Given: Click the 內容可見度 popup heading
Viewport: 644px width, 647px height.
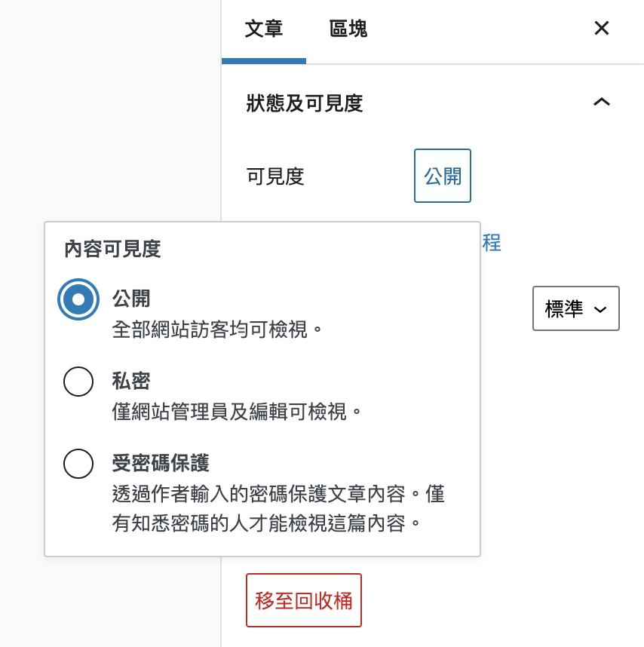Looking at the screenshot, I should [x=112, y=250].
